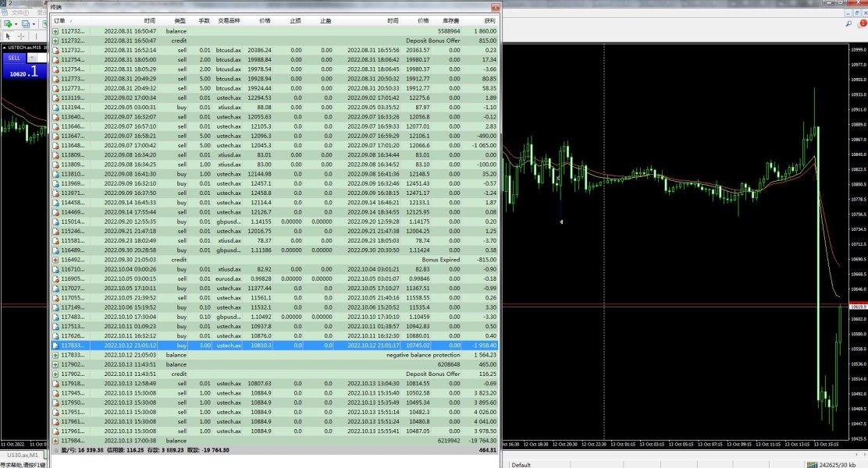The image size is (868, 468).
Task: Click the 1.14155 gbpusd open price
Action: click(261, 222)
